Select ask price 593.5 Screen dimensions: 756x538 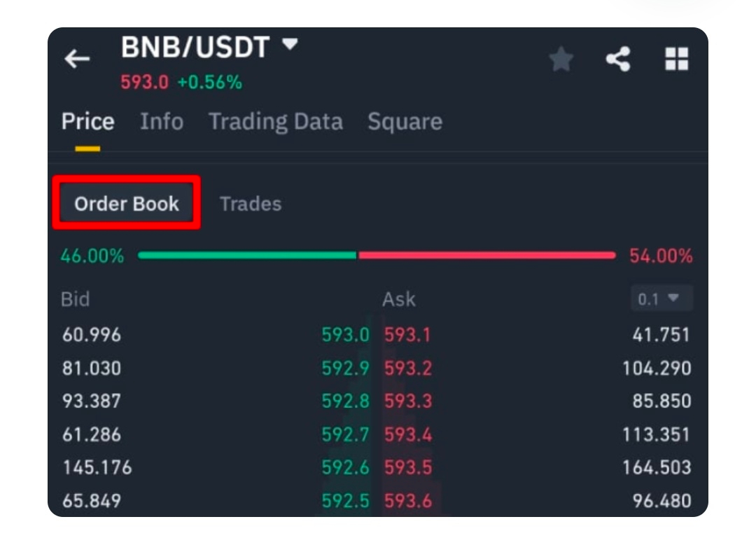pyautogui.click(x=408, y=467)
